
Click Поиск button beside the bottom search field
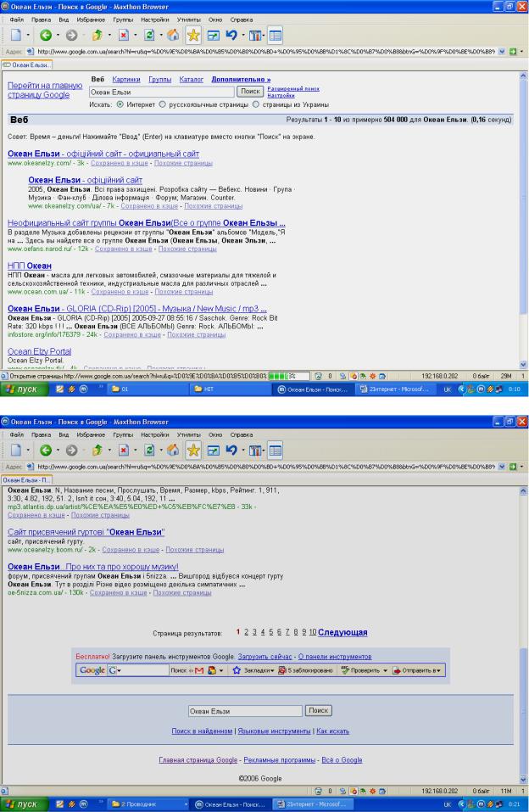(318, 711)
